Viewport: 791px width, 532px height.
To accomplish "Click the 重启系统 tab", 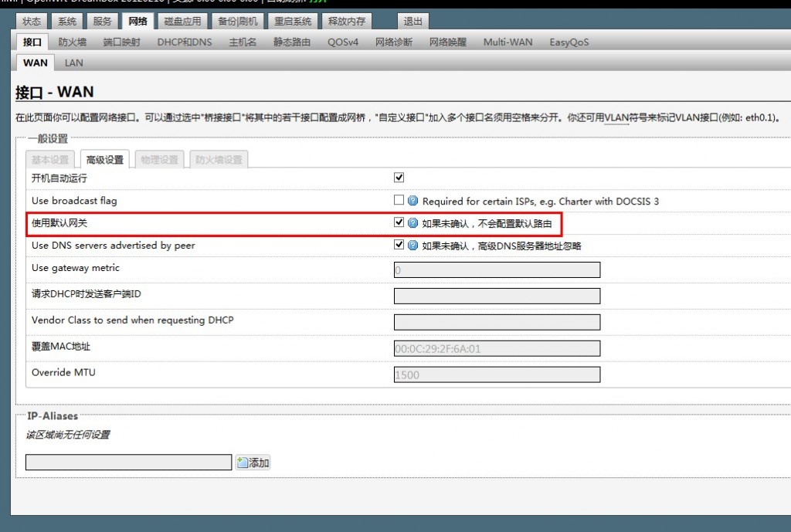I will tap(293, 21).
